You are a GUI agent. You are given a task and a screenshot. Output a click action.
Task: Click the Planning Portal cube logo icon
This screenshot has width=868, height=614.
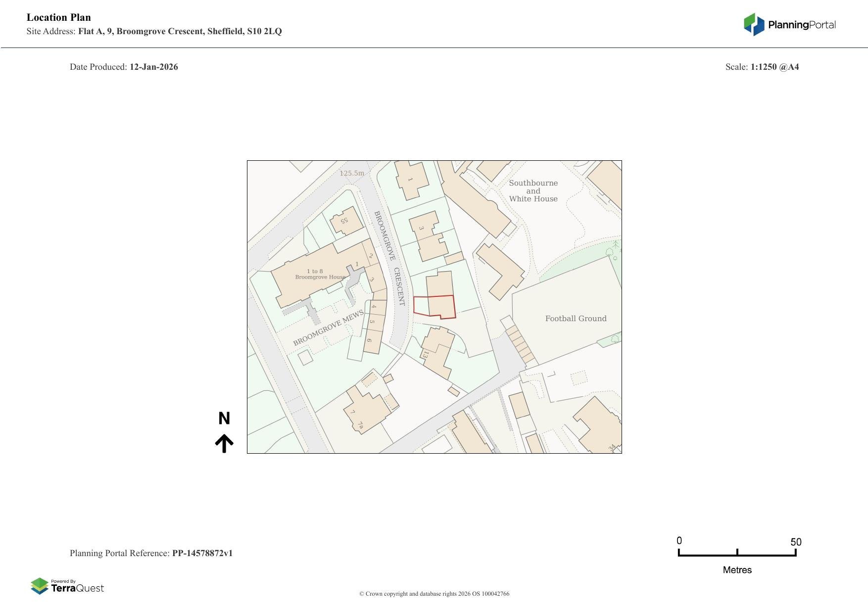click(x=754, y=24)
